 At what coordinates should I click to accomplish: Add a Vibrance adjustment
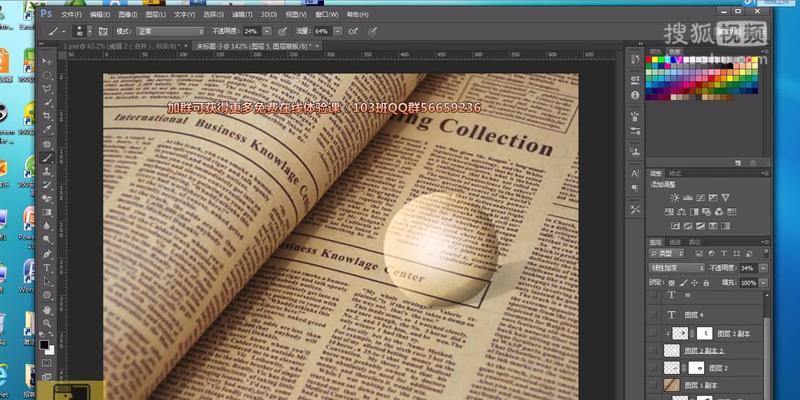pyautogui.click(x=726, y=197)
